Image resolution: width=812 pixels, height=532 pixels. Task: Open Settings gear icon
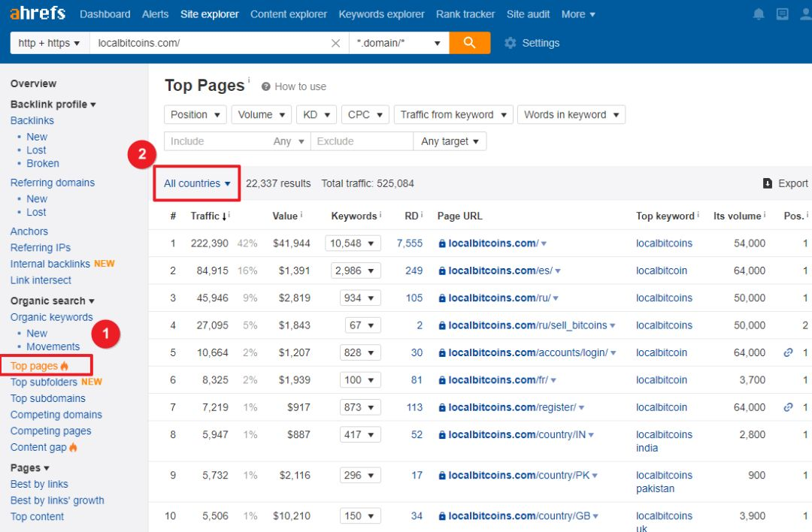coord(510,43)
